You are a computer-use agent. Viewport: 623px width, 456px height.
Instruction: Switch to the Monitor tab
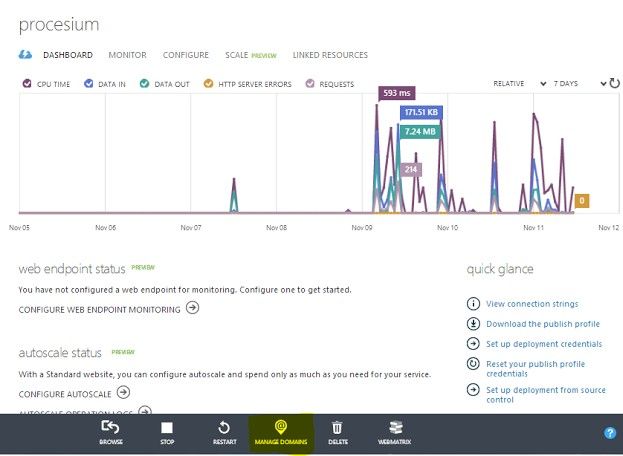pos(127,55)
